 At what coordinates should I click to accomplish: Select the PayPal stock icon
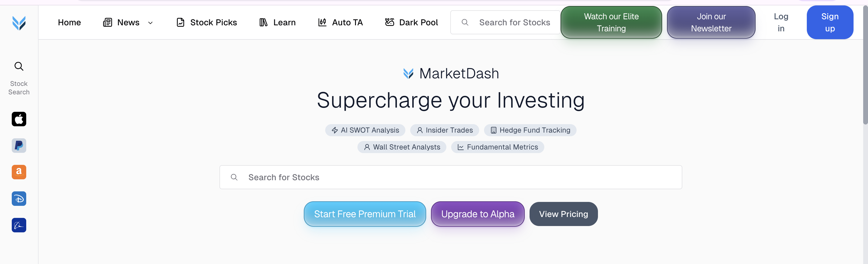click(19, 146)
